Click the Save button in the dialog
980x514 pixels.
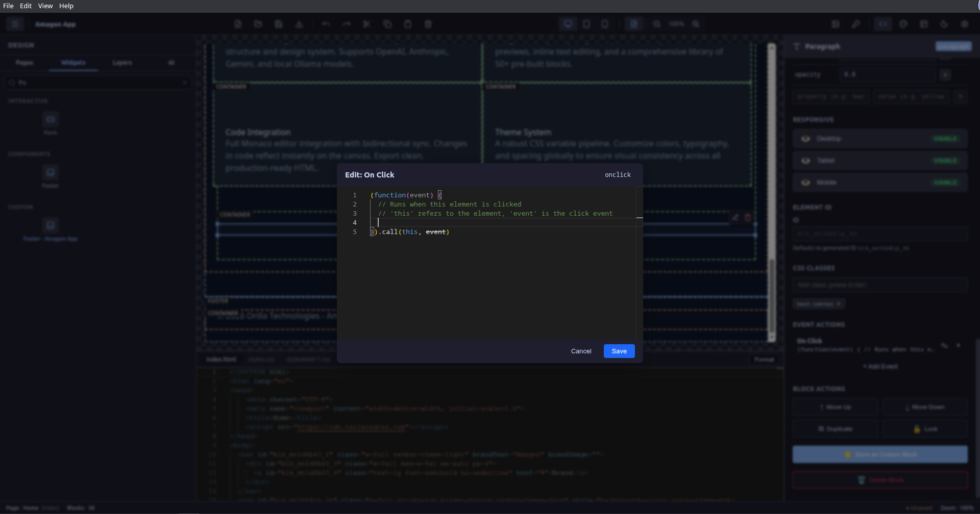tap(619, 351)
